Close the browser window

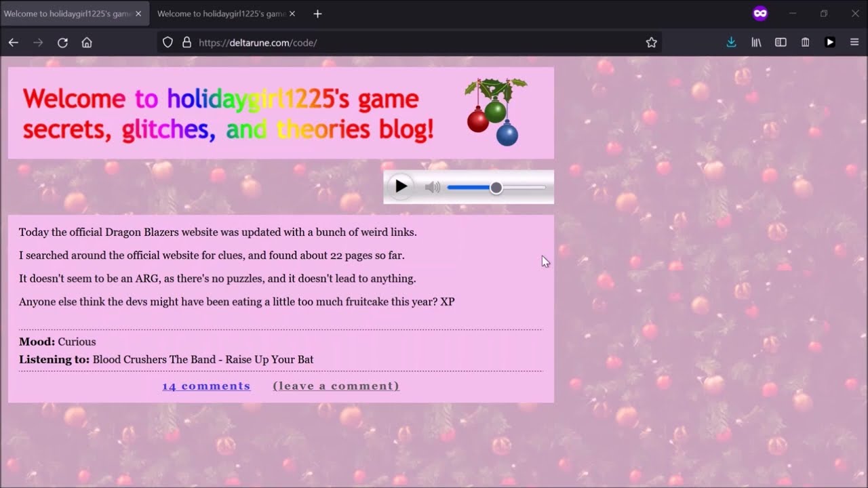(854, 14)
